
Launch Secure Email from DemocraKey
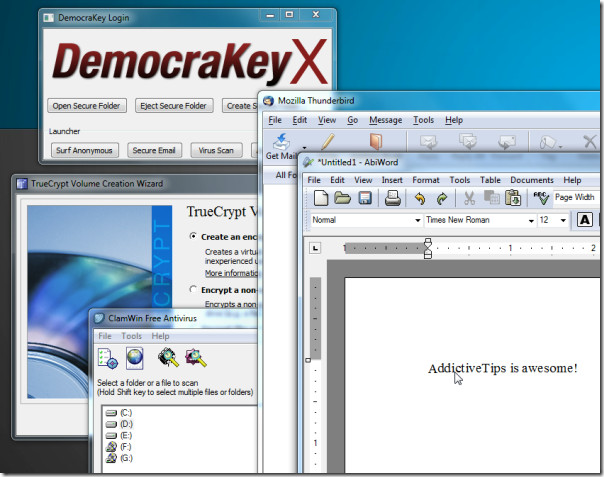154,150
